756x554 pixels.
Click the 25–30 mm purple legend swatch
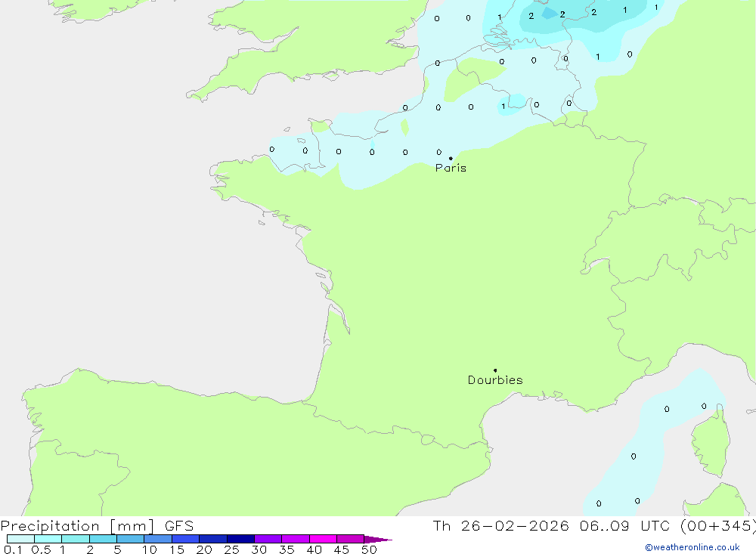[240, 539]
